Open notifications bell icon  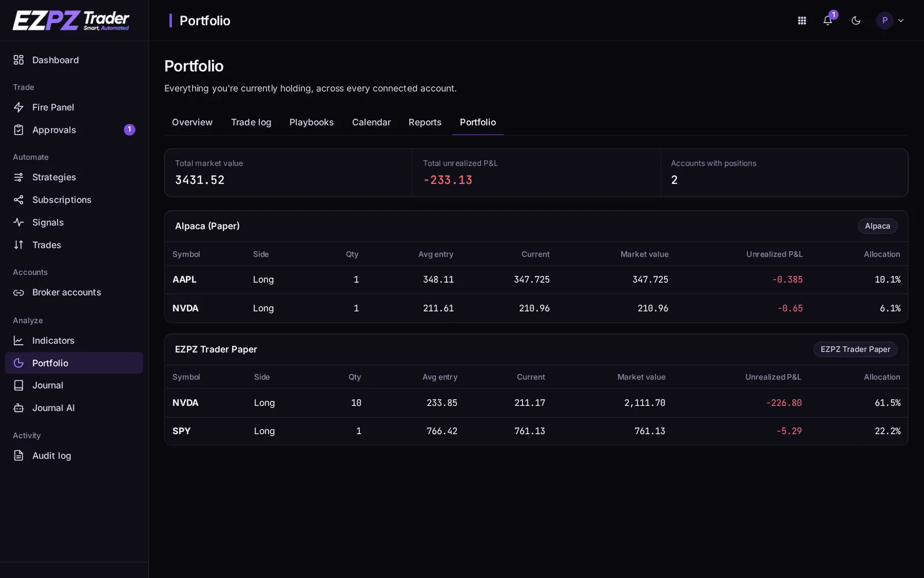[828, 21]
